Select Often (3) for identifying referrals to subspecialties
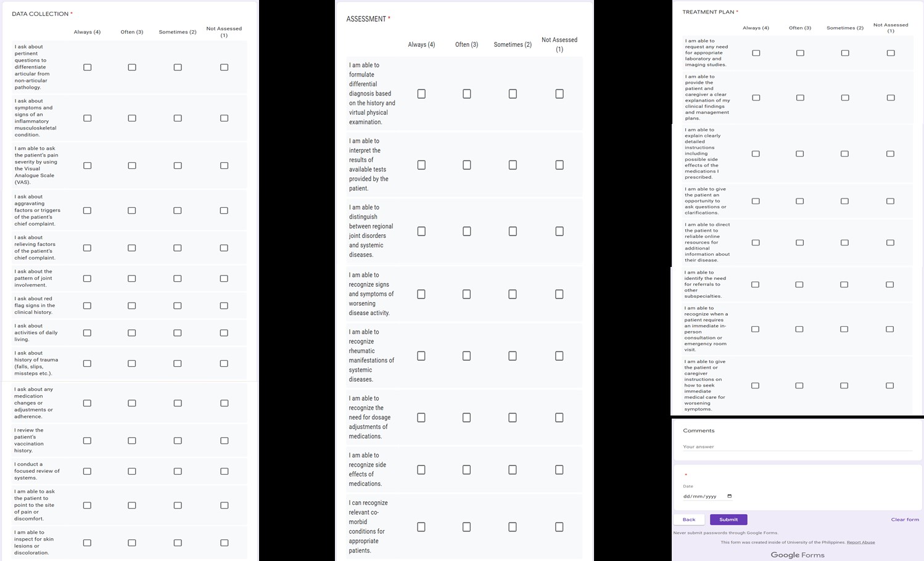 [x=799, y=285]
